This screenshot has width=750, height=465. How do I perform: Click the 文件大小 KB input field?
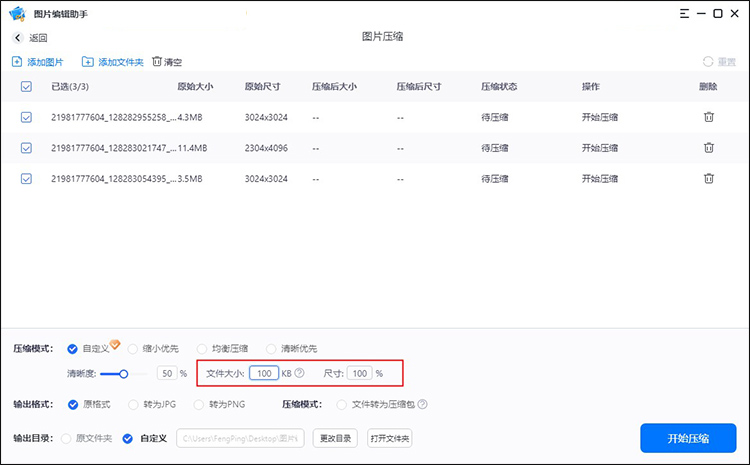click(x=264, y=373)
